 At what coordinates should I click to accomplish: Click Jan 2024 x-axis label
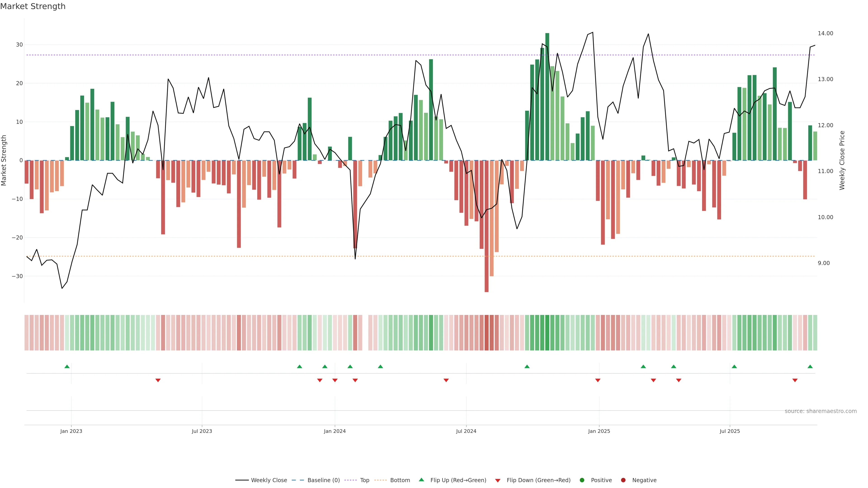coord(335,431)
